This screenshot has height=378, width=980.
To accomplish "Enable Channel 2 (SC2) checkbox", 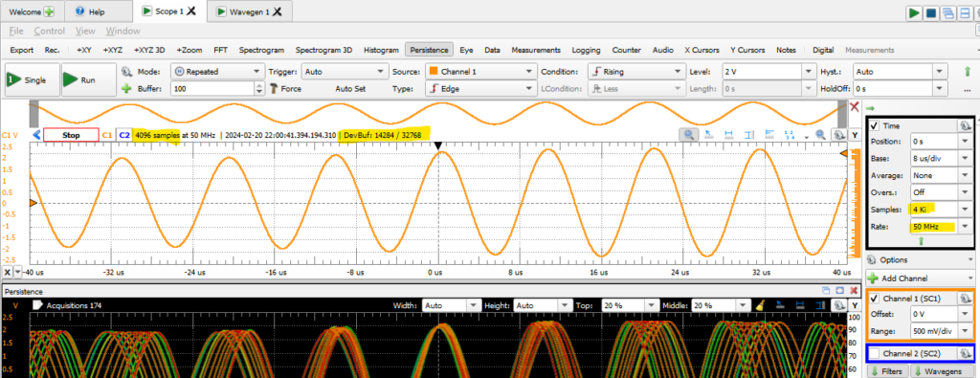I will pos(875,354).
